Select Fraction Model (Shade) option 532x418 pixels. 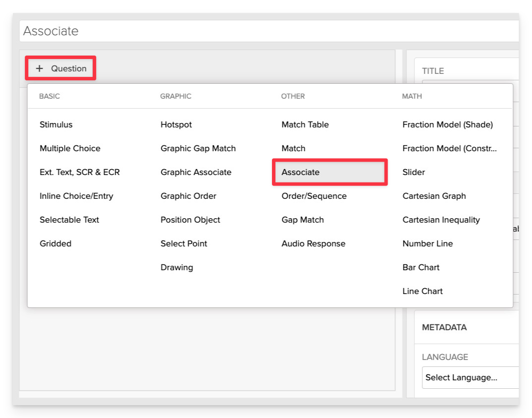(448, 125)
